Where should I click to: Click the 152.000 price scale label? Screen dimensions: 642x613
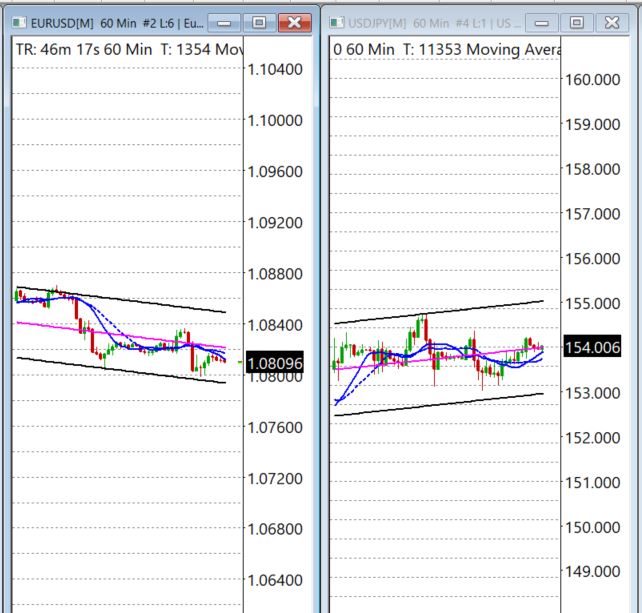pyautogui.click(x=592, y=438)
